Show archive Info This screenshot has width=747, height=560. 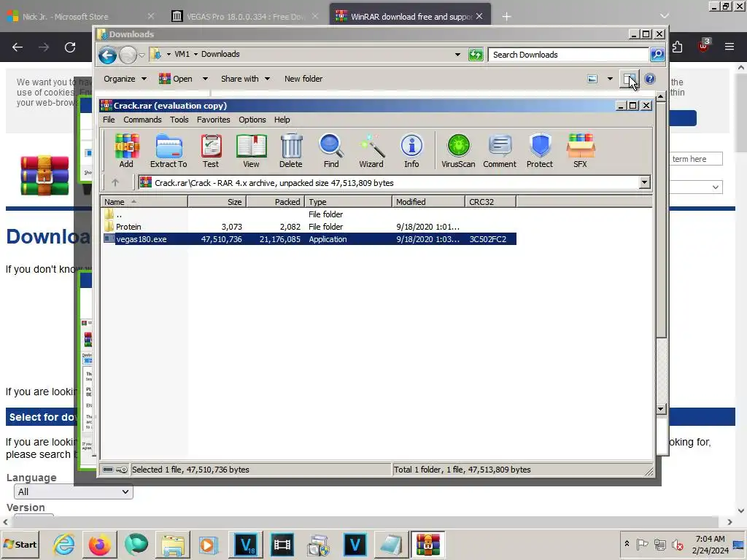411,150
